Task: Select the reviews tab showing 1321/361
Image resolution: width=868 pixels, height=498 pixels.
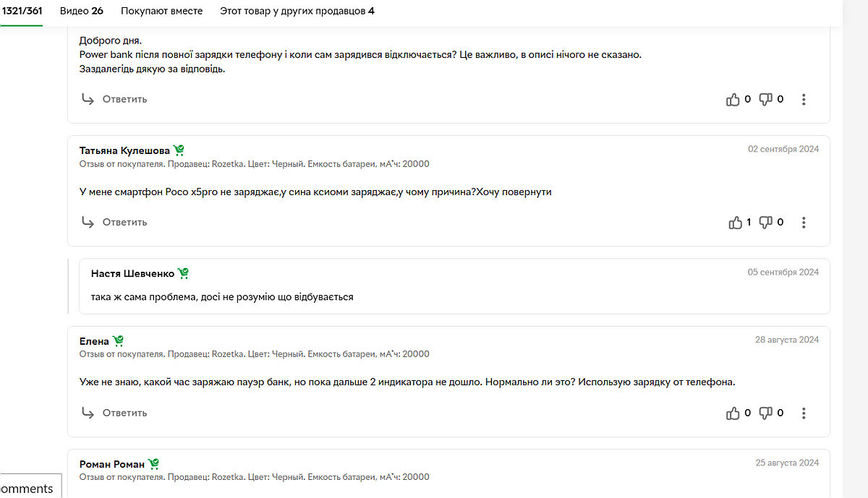Action: pyautogui.click(x=22, y=11)
